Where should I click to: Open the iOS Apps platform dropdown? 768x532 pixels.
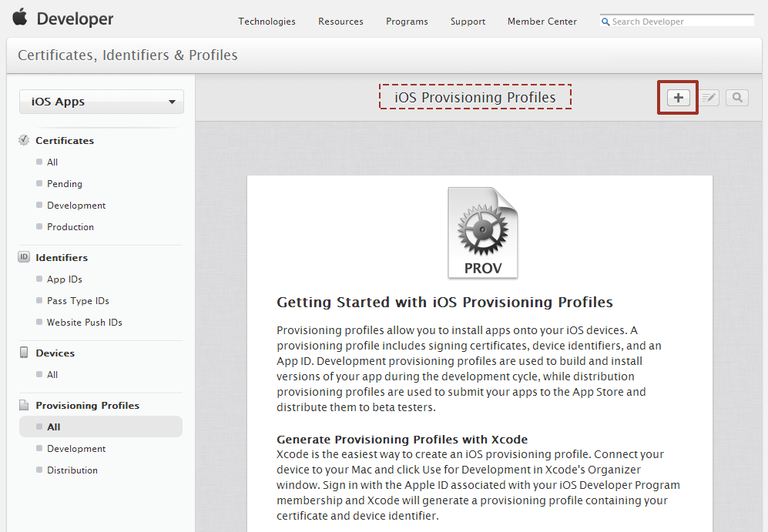click(x=102, y=102)
